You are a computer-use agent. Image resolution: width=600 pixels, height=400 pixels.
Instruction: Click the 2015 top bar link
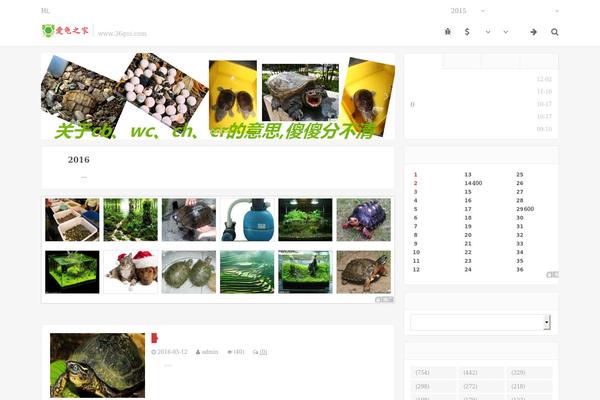[458, 11]
